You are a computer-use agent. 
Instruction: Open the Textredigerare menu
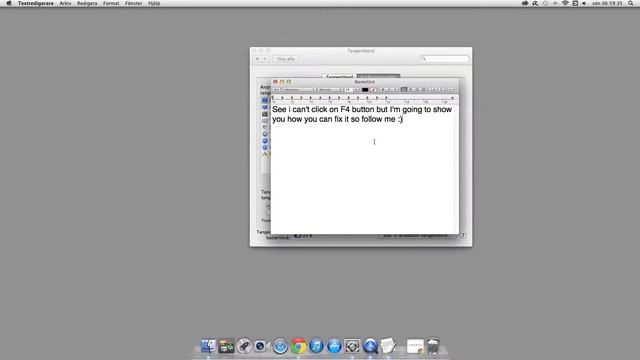pos(36,3)
